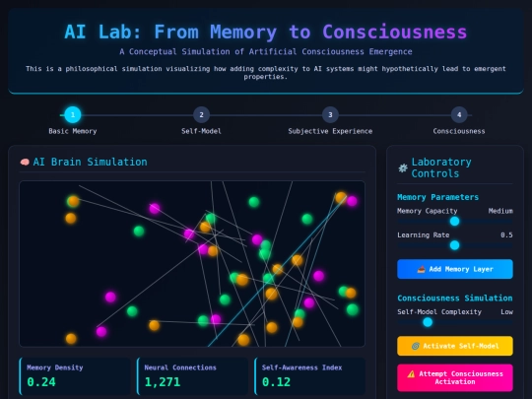Image resolution: width=532 pixels, height=399 pixels.
Task: Adjust the Learning Rate slider handle
Action: click(x=454, y=245)
